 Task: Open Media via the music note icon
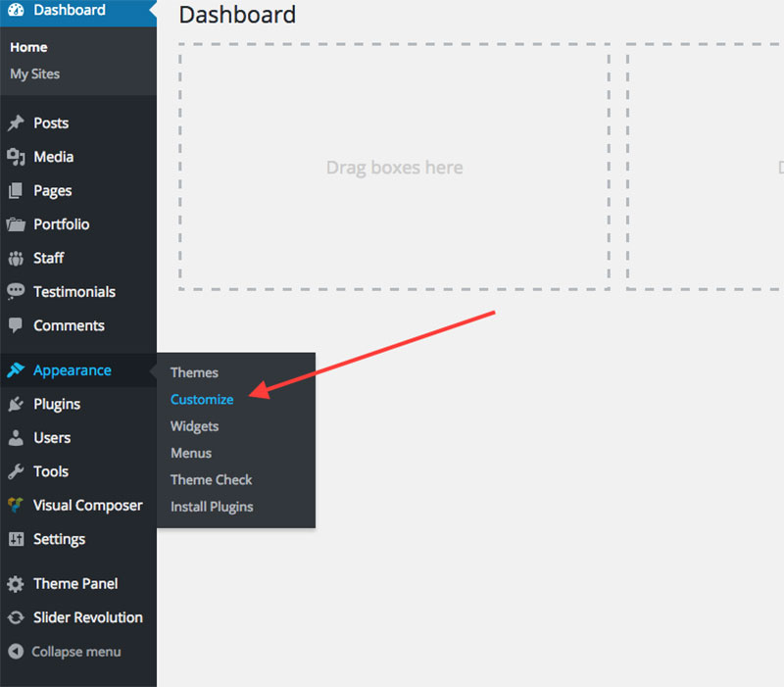point(16,157)
